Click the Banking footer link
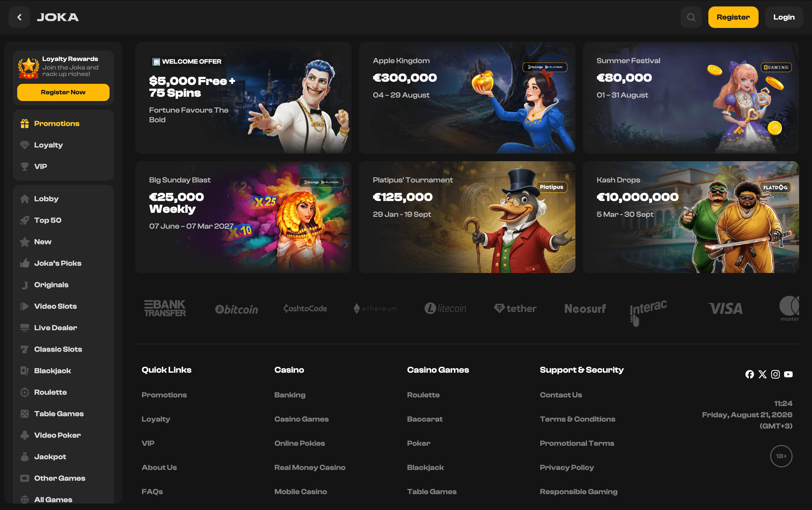 pos(290,395)
